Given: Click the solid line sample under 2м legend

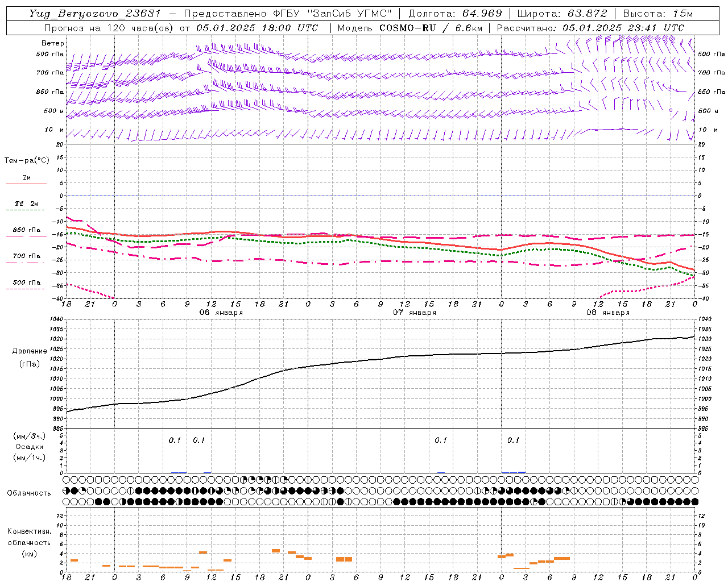Looking at the screenshot, I should tap(26, 184).
